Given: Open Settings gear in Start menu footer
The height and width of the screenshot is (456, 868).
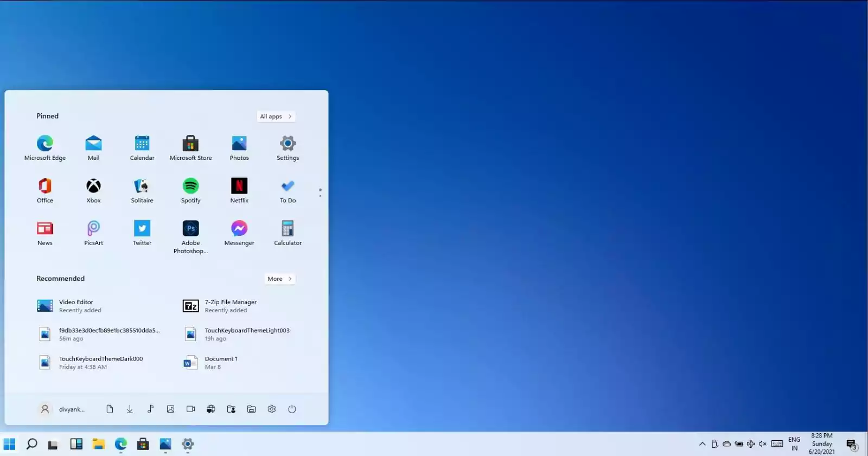Looking at the screenshot, I should (272, 409).
